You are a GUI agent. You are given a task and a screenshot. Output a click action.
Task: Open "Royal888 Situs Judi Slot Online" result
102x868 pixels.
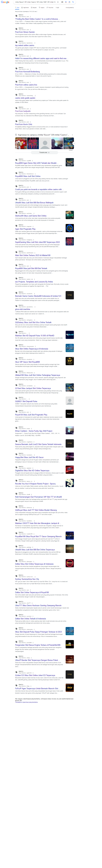[27, 176]
